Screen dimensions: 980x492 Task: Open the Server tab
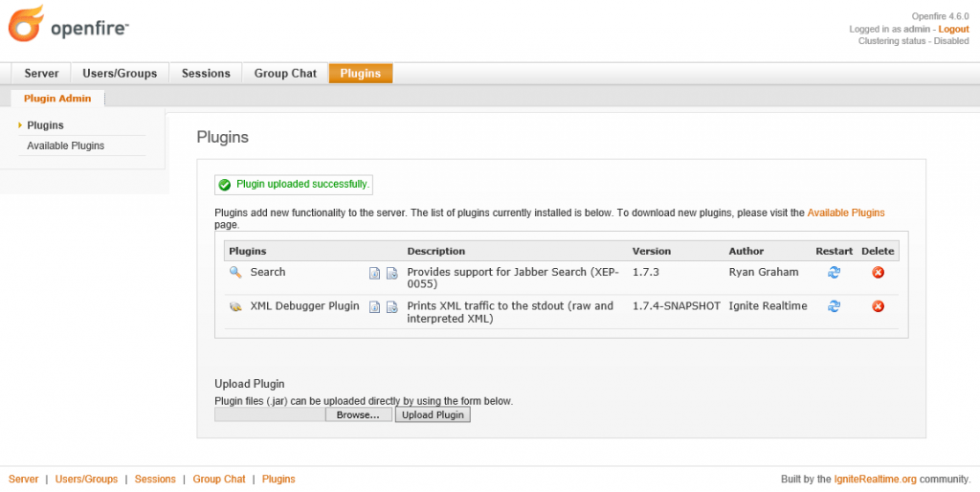[x=41, y=73]
